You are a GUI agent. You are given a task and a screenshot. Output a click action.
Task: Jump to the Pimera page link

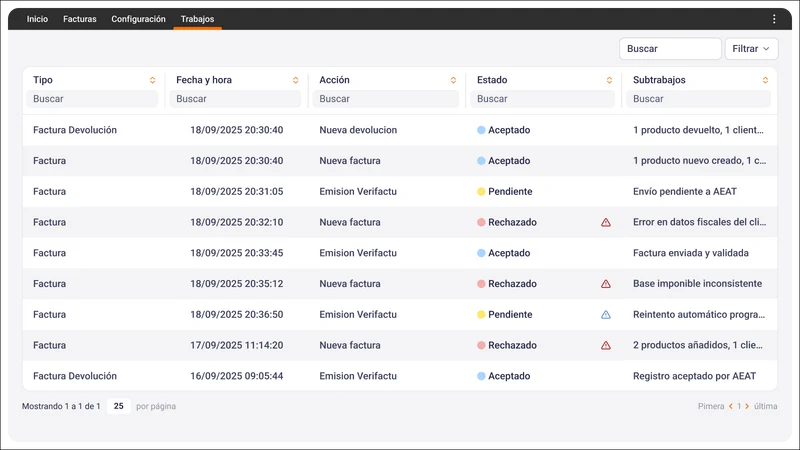711,406
